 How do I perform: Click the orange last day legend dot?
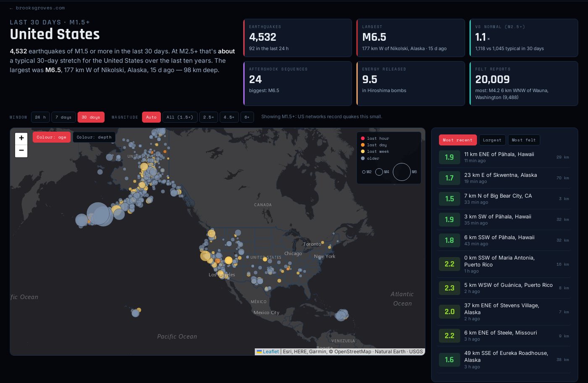pos(363,145)
